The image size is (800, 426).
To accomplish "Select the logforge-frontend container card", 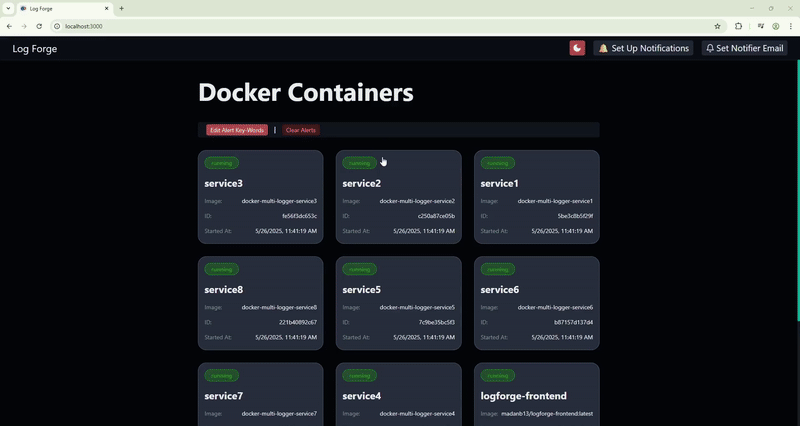I will click(536, 395).
